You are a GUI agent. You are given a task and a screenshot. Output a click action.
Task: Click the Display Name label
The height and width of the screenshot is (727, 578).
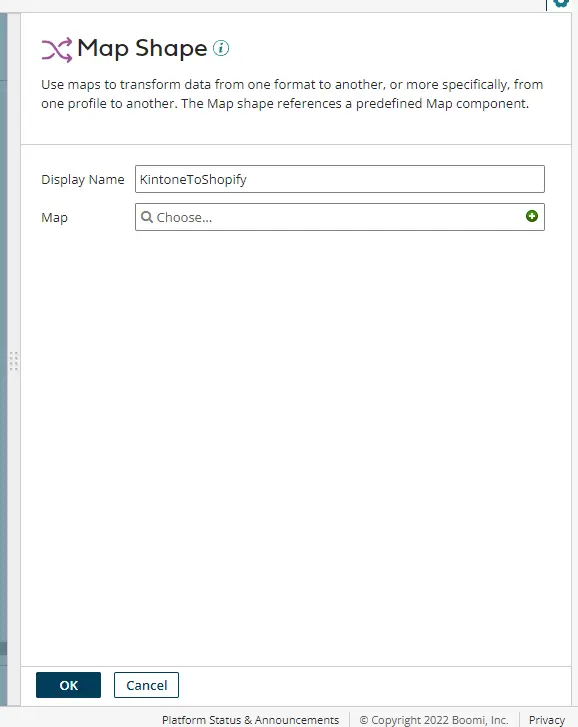coord(83,179)
